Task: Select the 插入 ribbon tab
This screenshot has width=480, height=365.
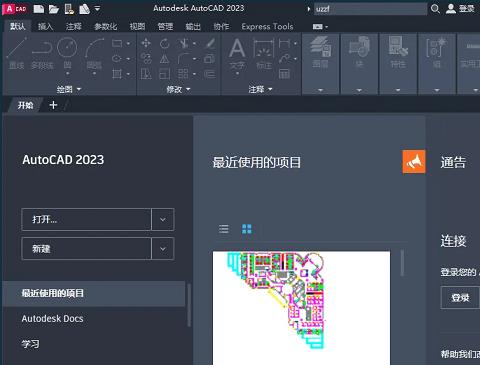Action: pyautogui.click(x=45, y=26)
